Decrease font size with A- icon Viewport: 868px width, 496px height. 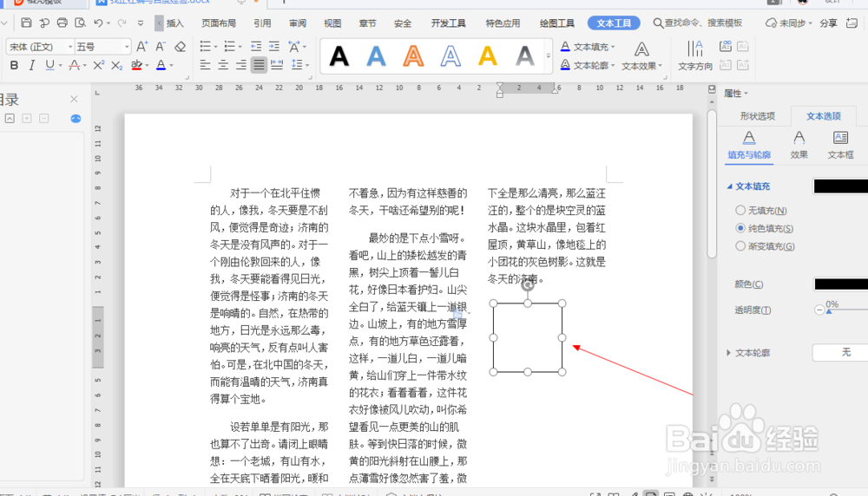[161, 47]
